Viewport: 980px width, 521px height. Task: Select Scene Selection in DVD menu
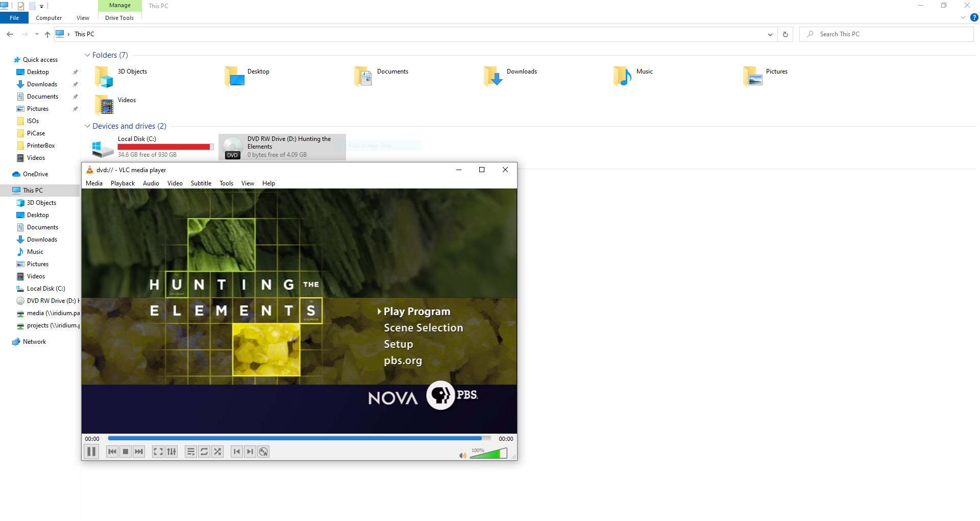(x=423, y=327)
